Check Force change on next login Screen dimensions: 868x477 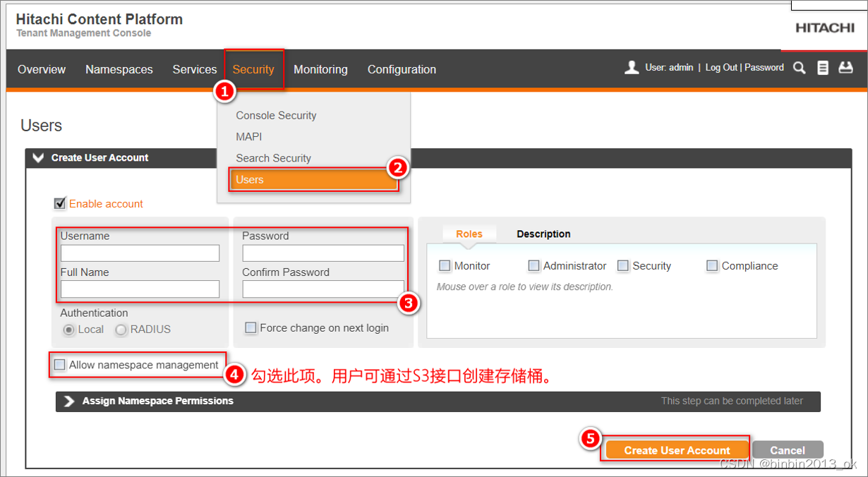(x=251, y=327)
